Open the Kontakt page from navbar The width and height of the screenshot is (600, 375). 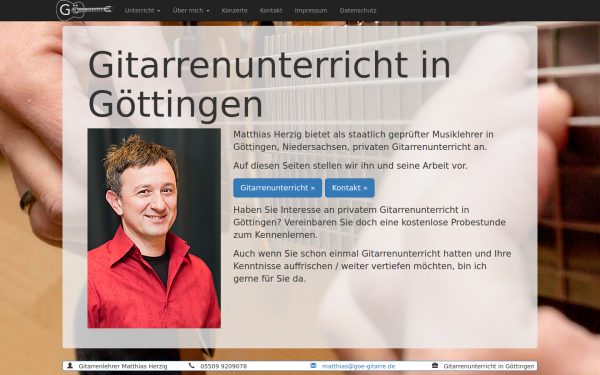(x=271, y=11)
